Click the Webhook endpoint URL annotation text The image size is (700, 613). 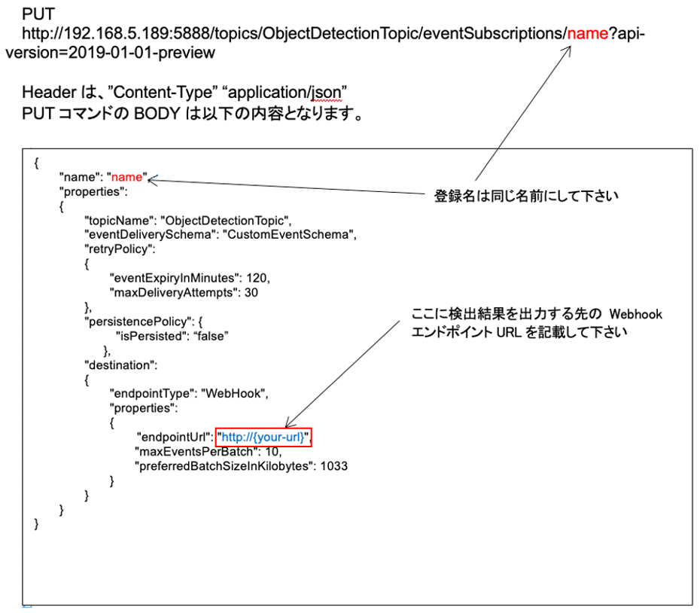click(537, 323)
